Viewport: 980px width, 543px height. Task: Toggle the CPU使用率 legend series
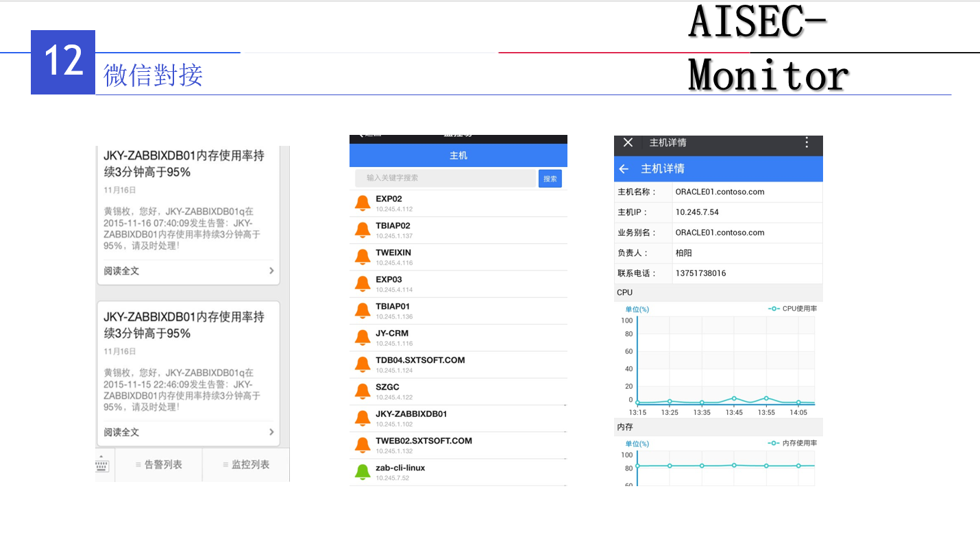(793, 309)
